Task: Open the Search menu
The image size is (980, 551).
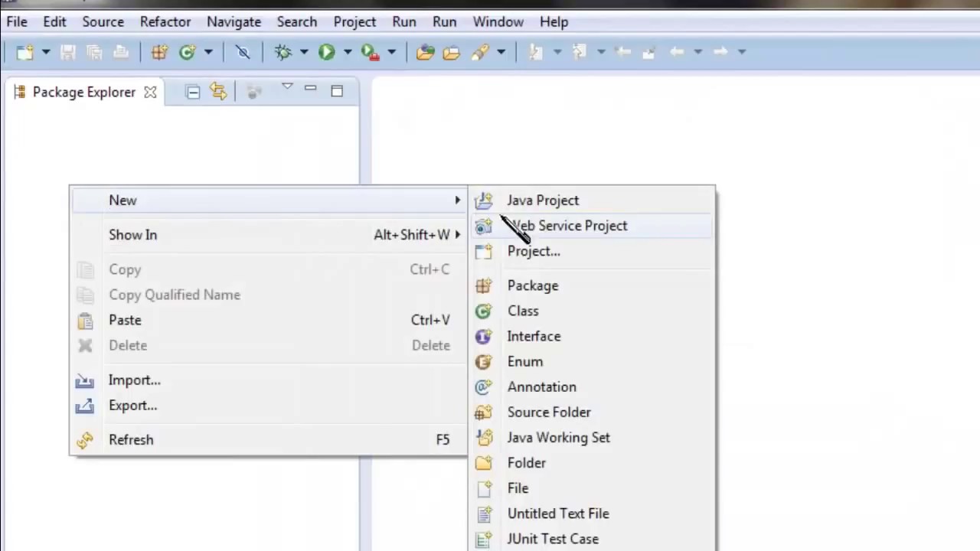Action: [x=297, y=21]
